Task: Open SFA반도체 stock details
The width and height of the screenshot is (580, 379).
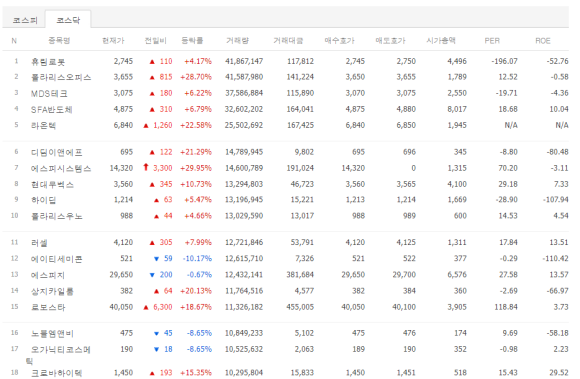Action: (51, 109)
